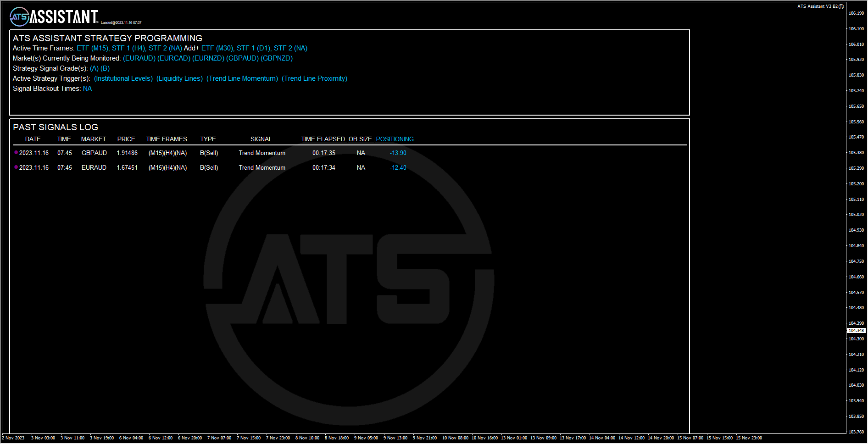Click the (Trend Line Momentum) trigger
Screen dimensions: 868x444
pyautogui.click(x=242, y=78)
